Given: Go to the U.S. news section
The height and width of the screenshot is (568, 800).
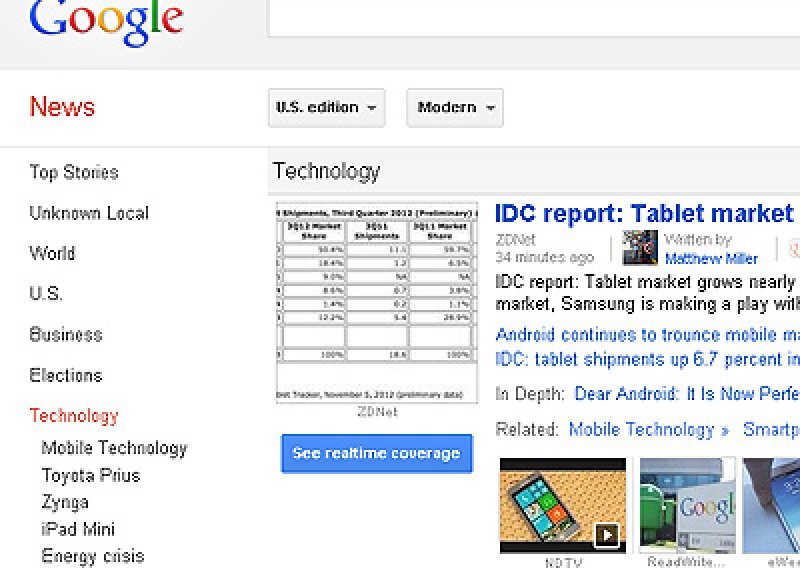Looking at the screenshot, I should coord(46,293).
